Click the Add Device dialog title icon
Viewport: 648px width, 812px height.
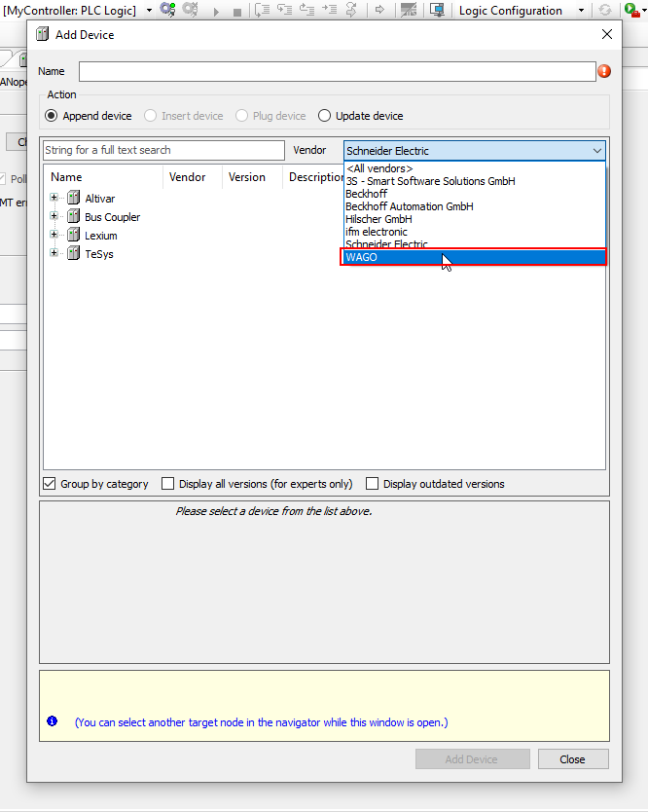[43, 34]
